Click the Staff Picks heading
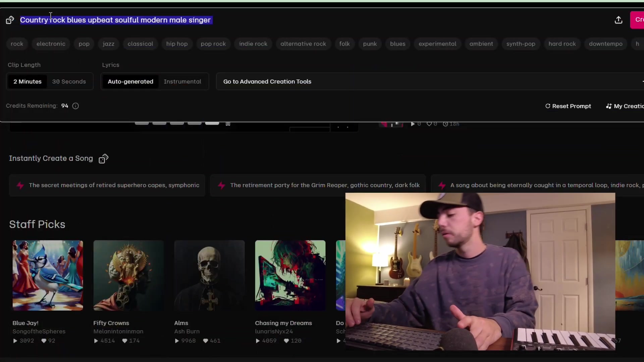 37,225
